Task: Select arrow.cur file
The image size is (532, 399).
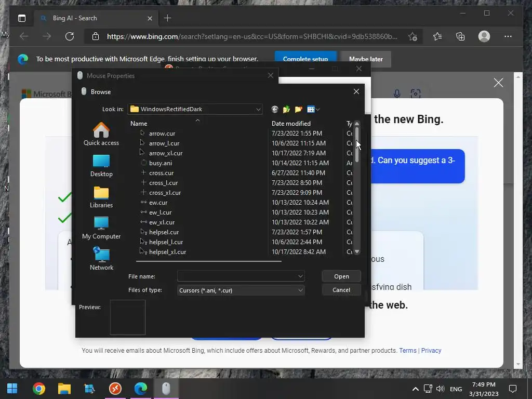Action: tap(162, 134)
